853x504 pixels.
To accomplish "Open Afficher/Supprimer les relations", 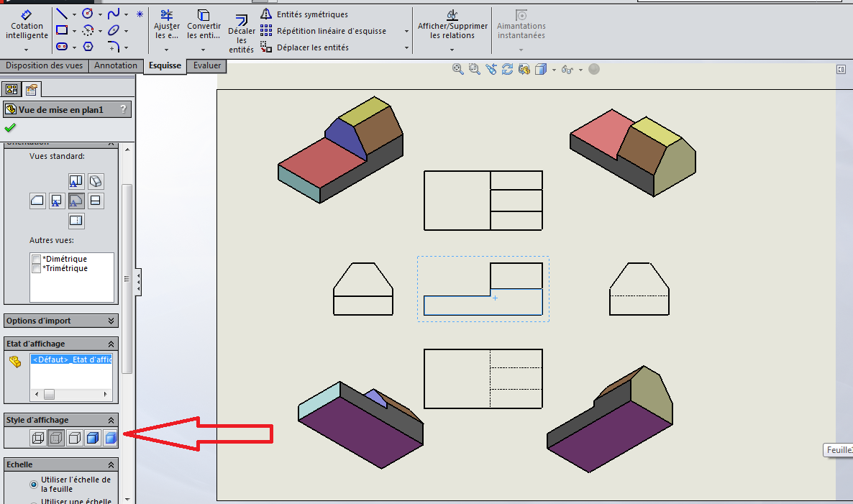I will point(452,25).
